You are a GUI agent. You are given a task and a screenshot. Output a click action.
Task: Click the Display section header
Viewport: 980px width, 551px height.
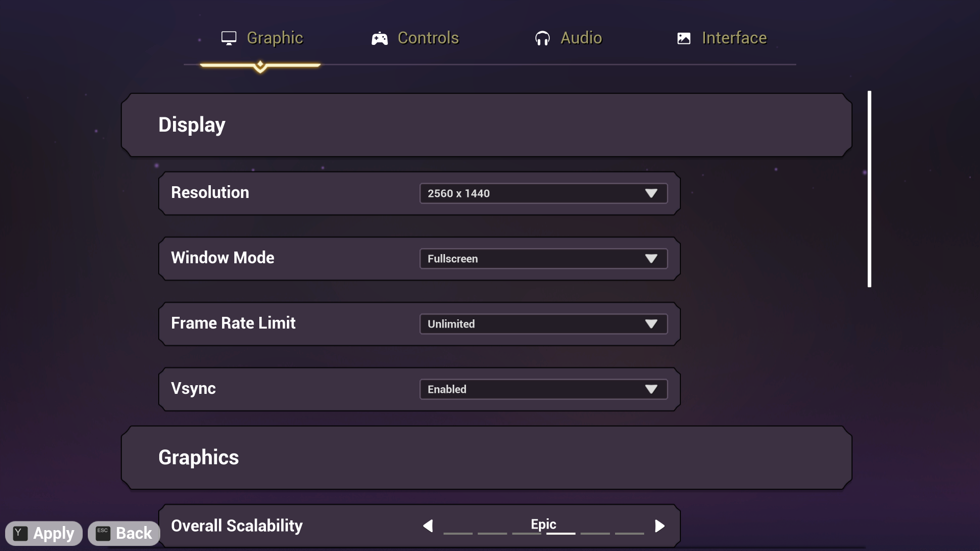486,125
